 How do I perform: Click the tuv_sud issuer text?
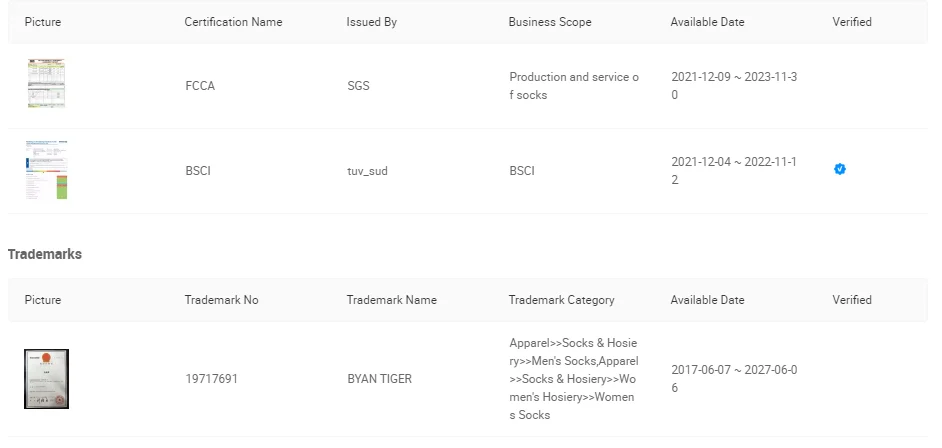tap(367, 171)
